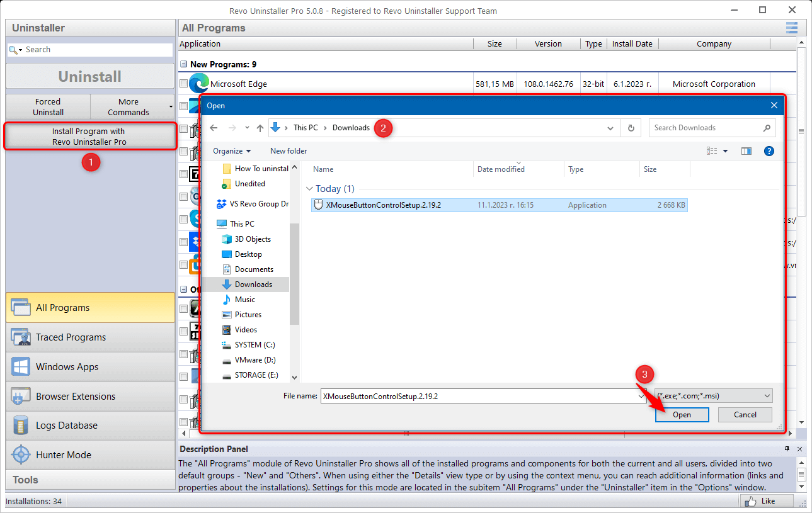Open More Commands dropdown
This screenshot has width=812, height=513.
tap(132, 107)
